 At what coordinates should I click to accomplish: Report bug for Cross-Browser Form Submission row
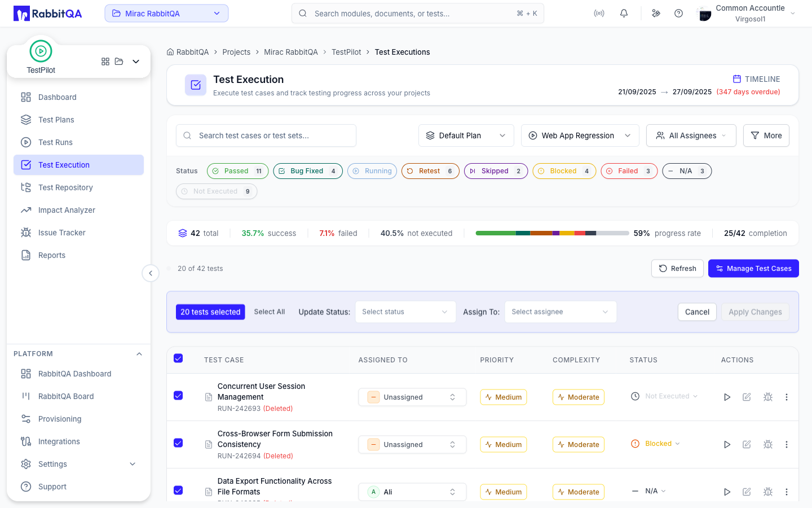coord(767,445)
